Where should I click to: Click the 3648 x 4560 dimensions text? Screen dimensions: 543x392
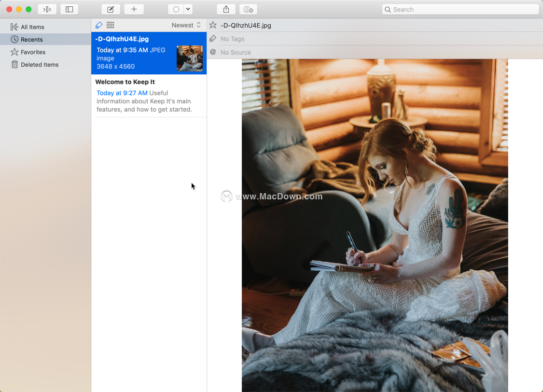(x=116, y=67)
